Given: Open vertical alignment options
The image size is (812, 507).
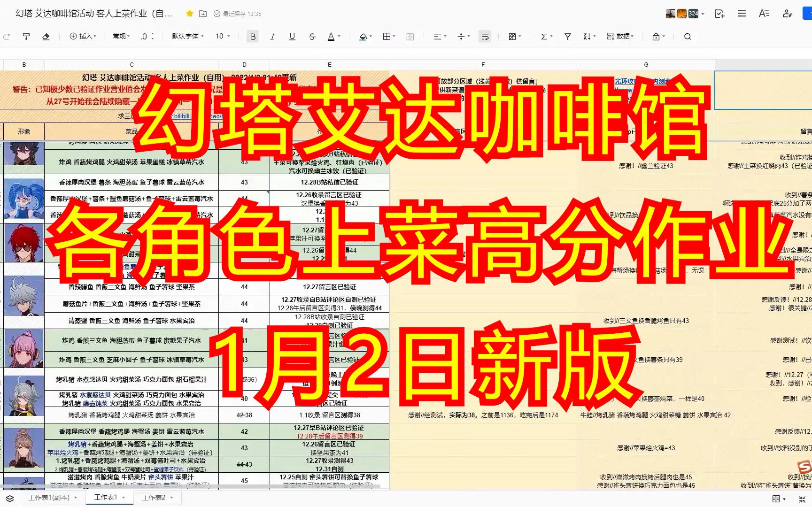Looking at the screenshot, I should tap(463, 37).
